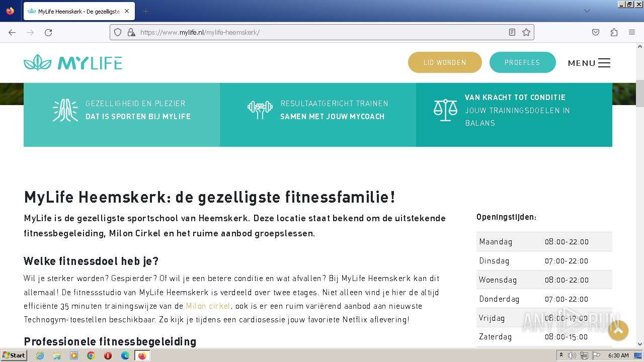
Task: Click the back navigation arrow
Action: pos(12,32)
